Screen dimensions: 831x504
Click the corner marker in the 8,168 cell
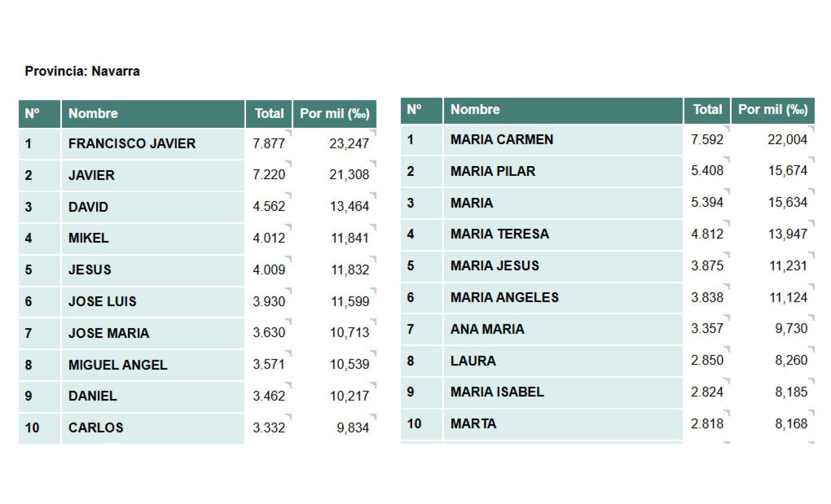point(811,413)
